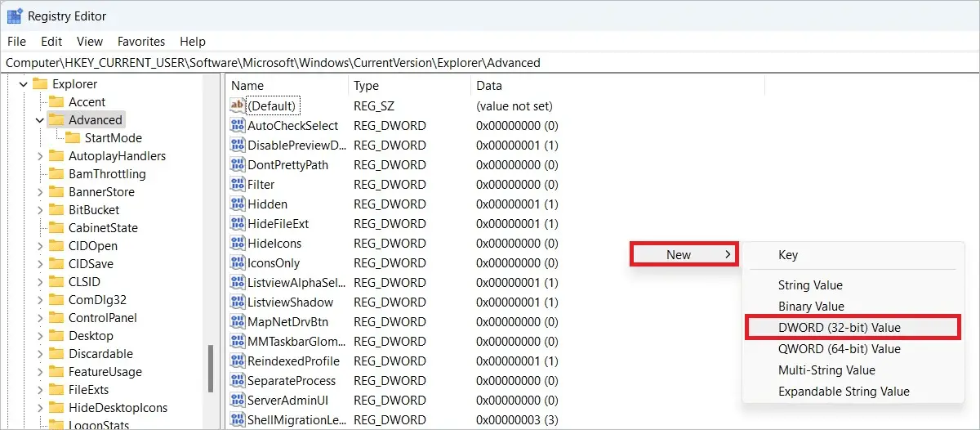Click the ReindexedProfile DWORD icon
The height and width of the screenshot is (430, 980).
(238, 361)
